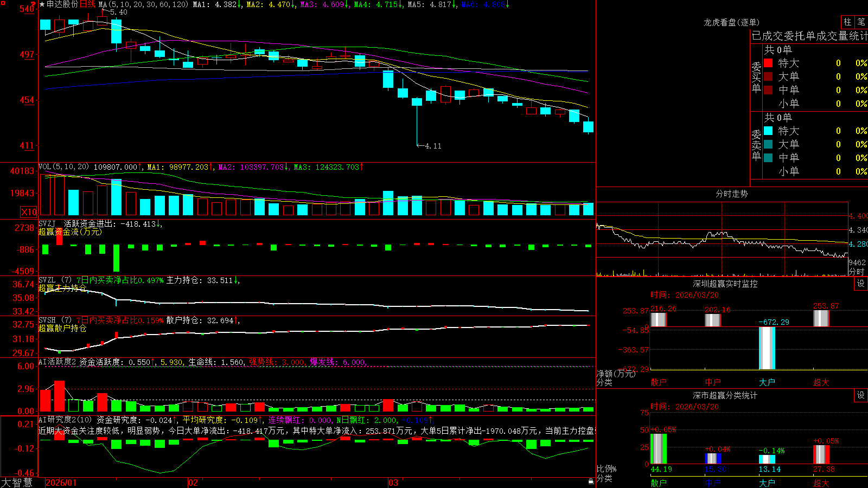Screen dimensions: 868x488
Task: Click the 委卖单 section label
Action: 756,145
